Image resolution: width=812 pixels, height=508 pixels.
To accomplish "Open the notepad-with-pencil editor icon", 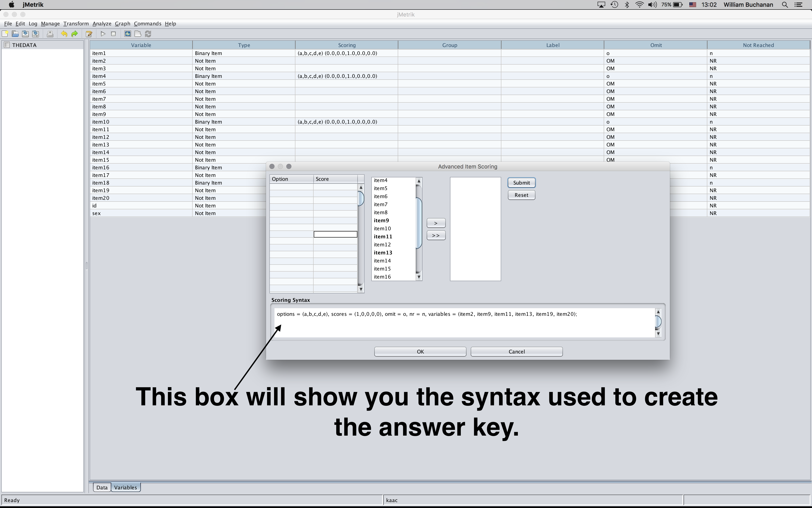I will coord(89,34).
